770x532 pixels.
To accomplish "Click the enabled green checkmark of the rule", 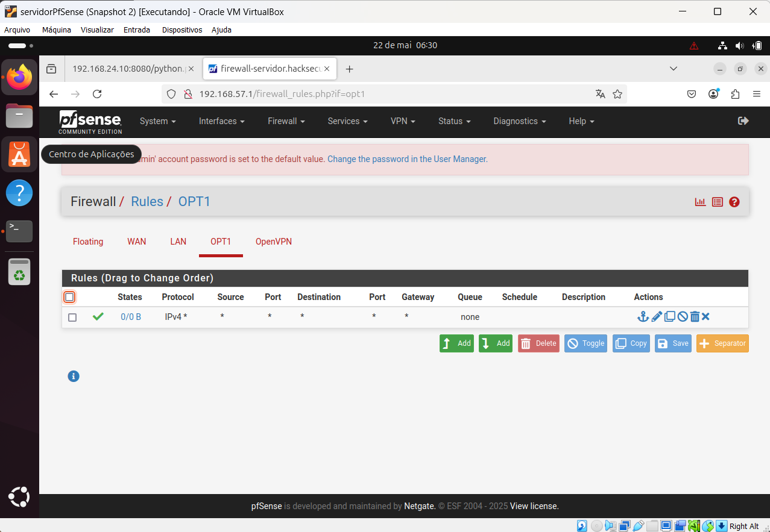I will pos(98,316).
